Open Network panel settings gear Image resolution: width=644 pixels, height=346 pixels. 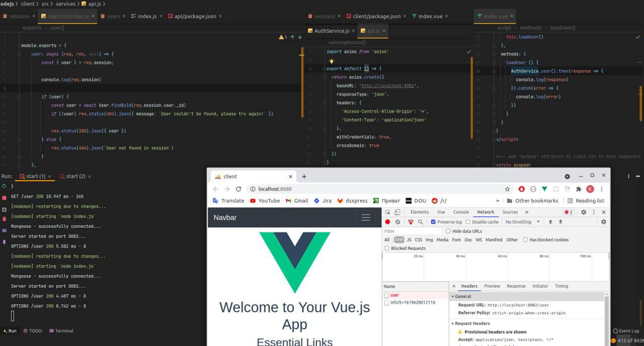tap(604, 222)
